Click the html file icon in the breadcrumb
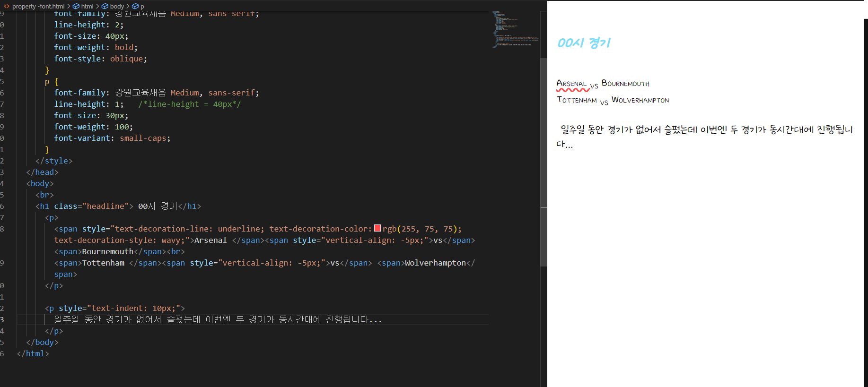Image resolution: width=868 pixels, height=387 pixels. 7,6
